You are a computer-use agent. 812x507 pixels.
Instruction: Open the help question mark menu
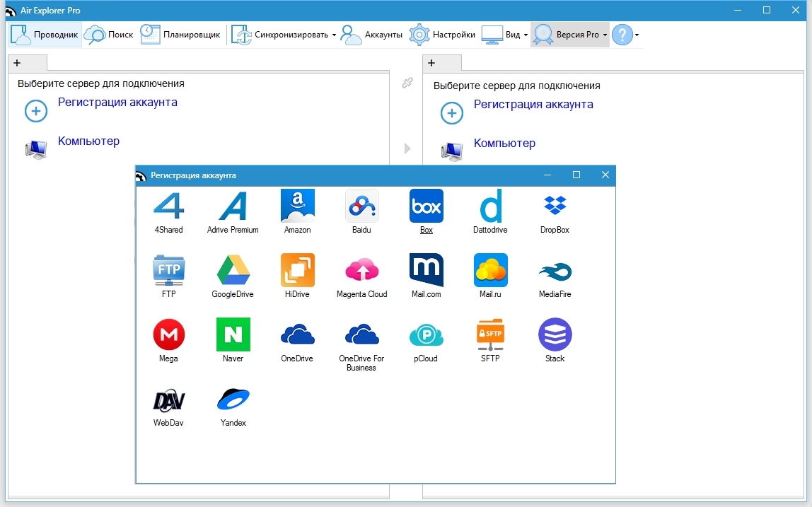coord(622,35)
